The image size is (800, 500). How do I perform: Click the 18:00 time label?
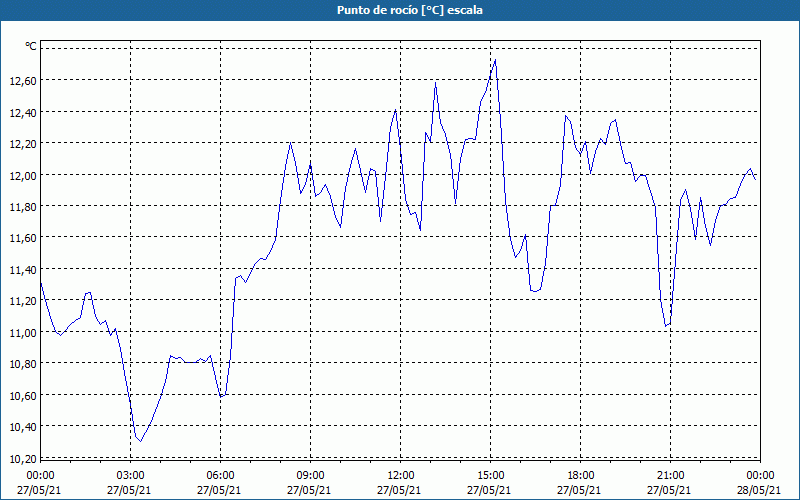click(x=581, y=476)
